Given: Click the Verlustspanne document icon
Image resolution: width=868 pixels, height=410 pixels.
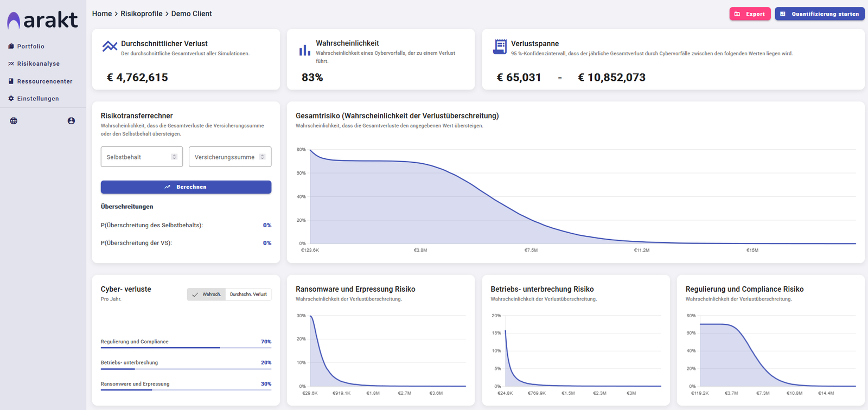Looking at the screenshot, I should point(500,47).
